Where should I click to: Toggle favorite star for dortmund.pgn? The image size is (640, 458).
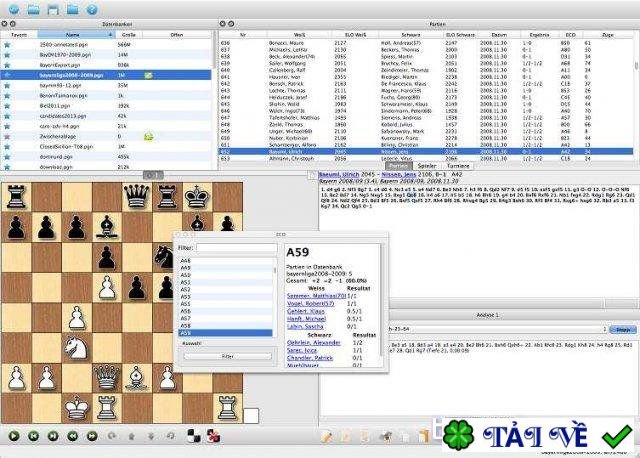pos(7,157)
